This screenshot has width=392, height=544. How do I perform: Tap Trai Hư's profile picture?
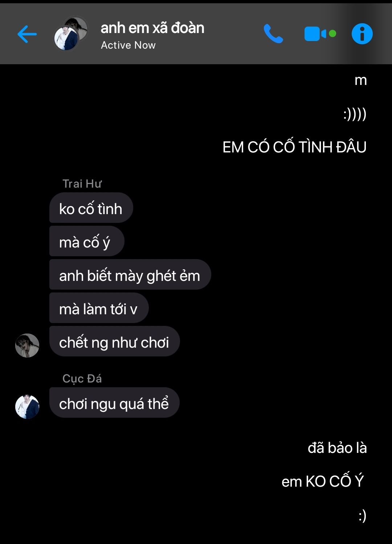click(27, 345)
